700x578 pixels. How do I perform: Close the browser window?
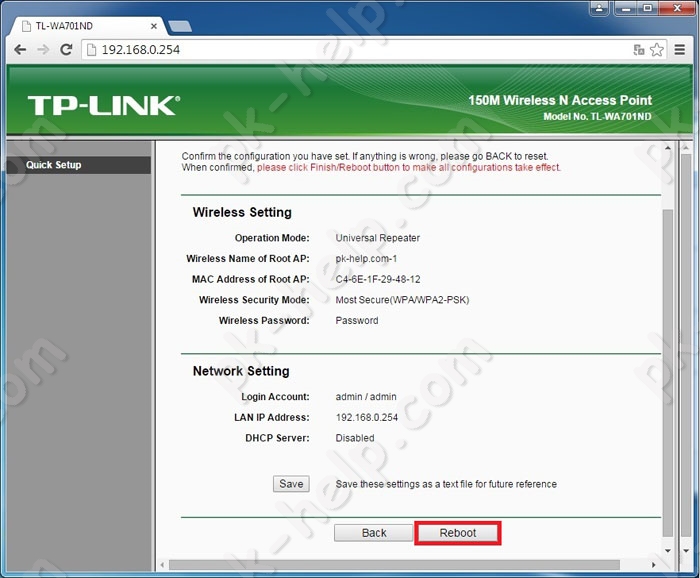675,8
